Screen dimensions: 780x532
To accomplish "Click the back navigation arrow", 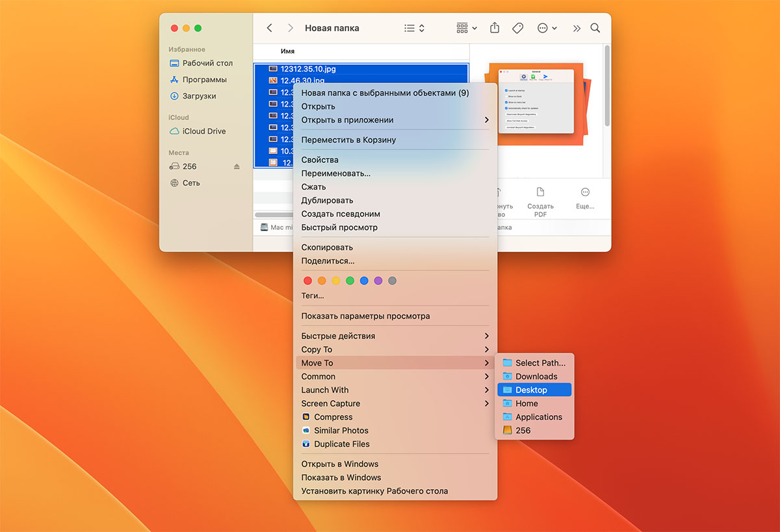I will click(x=270, y=28).
